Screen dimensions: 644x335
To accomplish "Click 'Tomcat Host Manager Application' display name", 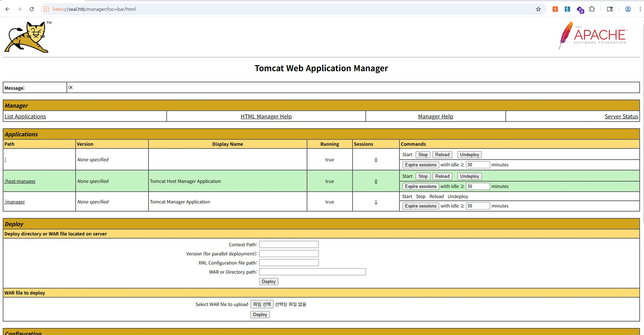I will tap(186, 181).
